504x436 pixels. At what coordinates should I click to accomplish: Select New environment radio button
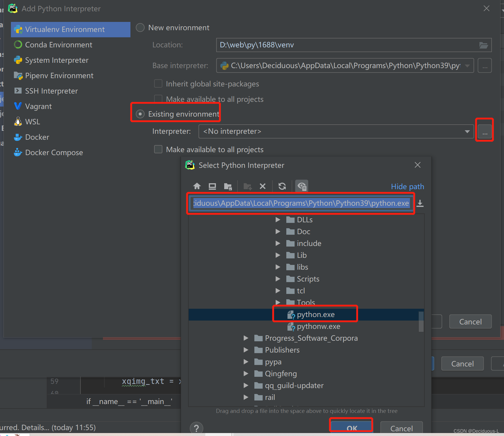(140, 28)
